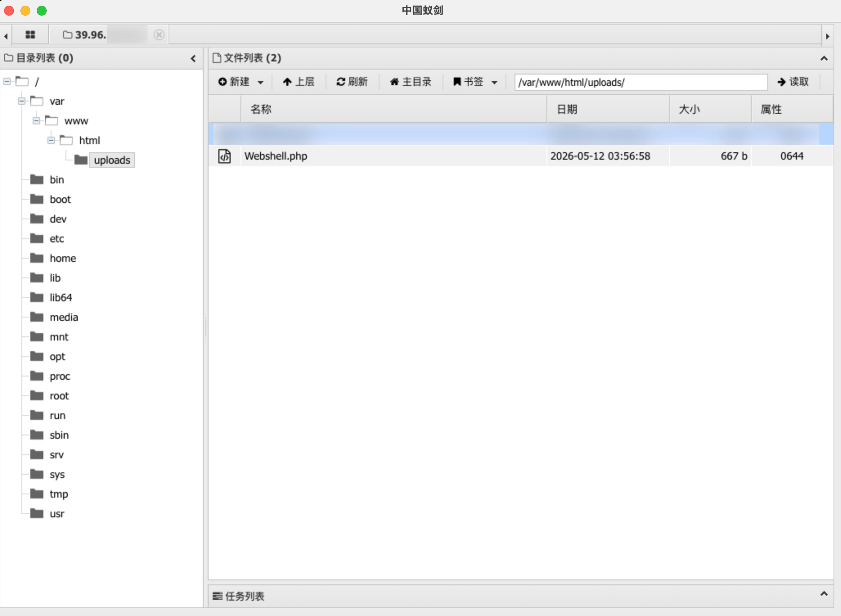Viewport: 841px width, 616px height.
Task: Collapse the html tree node
Action: tap(51, 140)
